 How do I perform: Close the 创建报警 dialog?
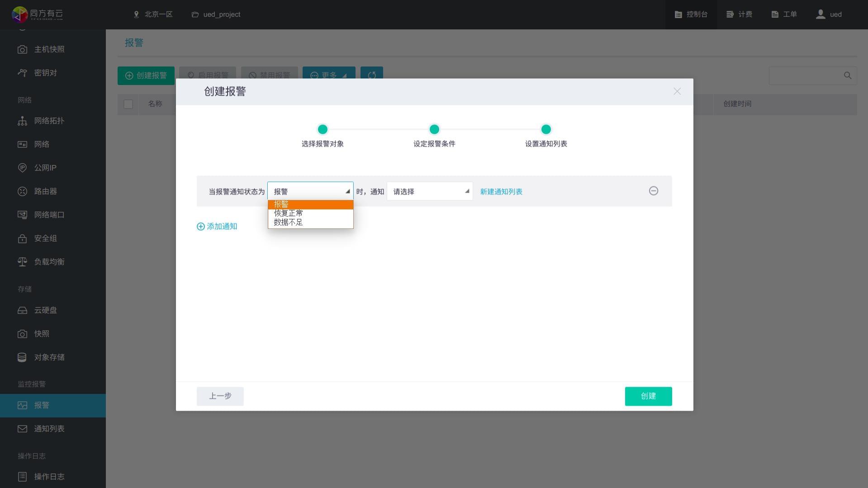click(x=677, y=91)
